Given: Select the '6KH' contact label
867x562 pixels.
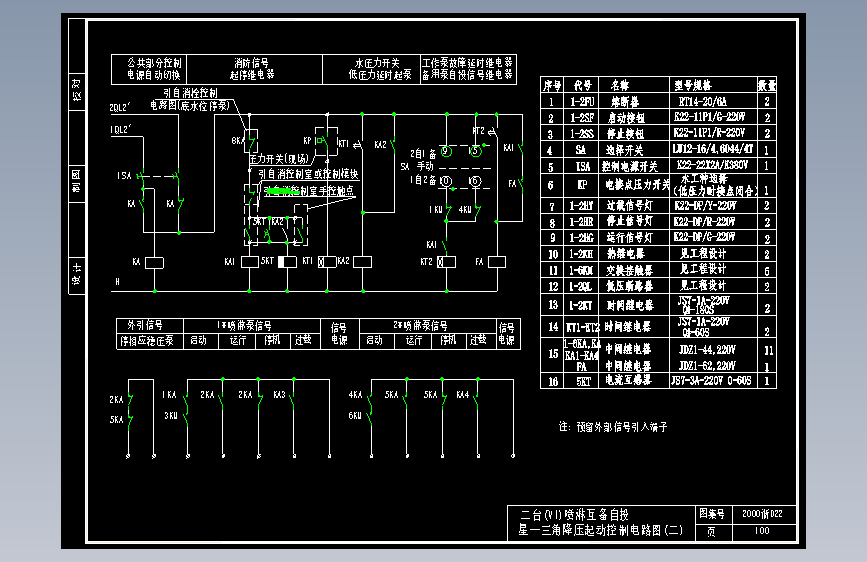Looking at the screenshot, I should point(355,415).
